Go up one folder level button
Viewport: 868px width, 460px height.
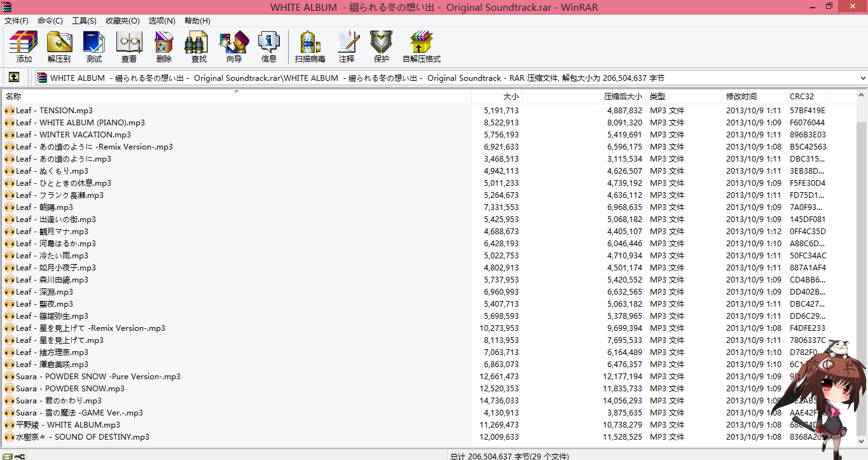tap(13, 78)
